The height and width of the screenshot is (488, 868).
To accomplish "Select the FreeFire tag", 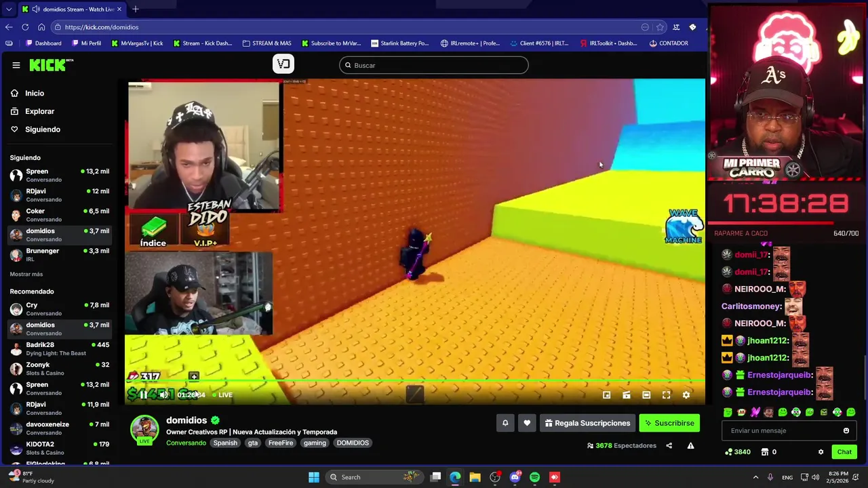I will point(281,443).
